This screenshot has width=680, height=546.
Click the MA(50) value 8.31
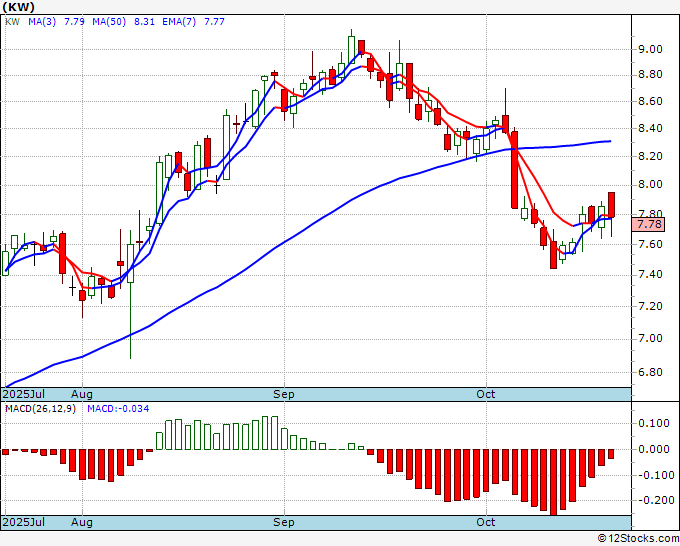tap(144, 22)
